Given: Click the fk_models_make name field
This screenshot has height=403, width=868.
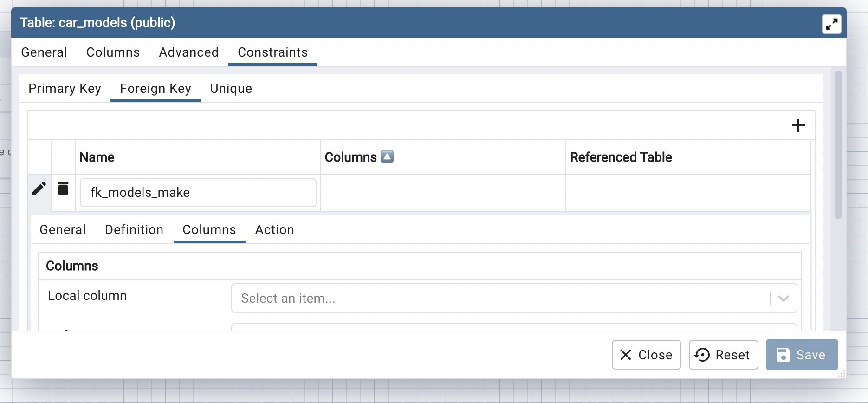Looking at the screenshot, I should [198, 193].
